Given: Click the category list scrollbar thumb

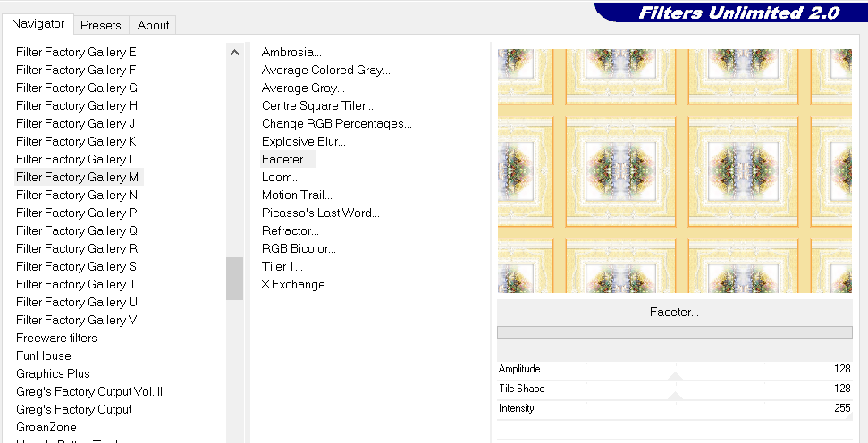Looking at the screenshot, I should pos(234,278).
